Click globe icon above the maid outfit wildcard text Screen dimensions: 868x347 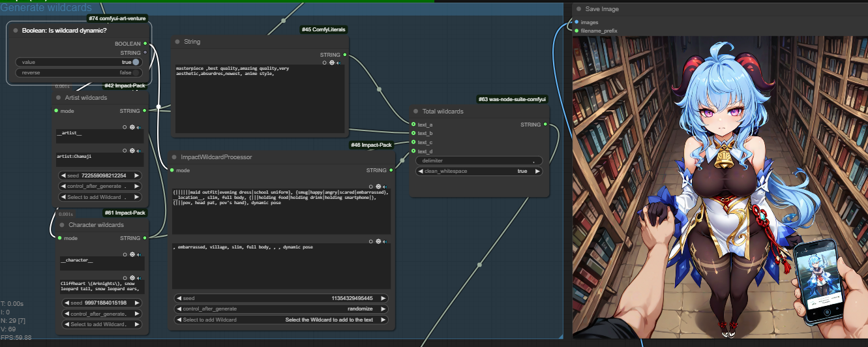(378, 187)
